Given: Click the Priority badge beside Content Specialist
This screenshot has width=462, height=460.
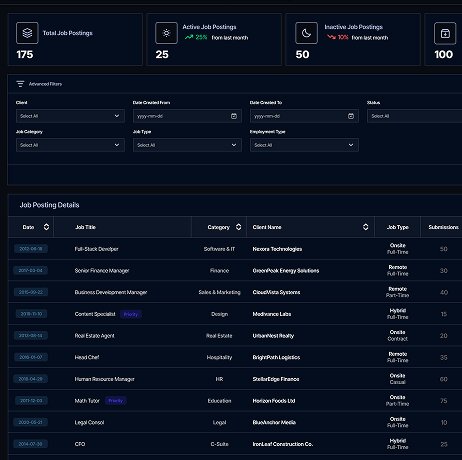Looking at the screenshot, I should pos(131,314).
